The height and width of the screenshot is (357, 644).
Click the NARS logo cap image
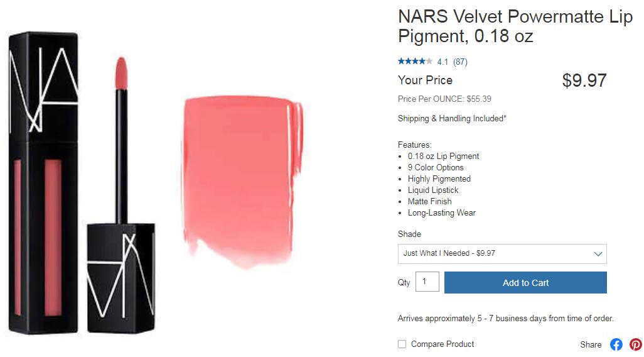pos(121,278)
